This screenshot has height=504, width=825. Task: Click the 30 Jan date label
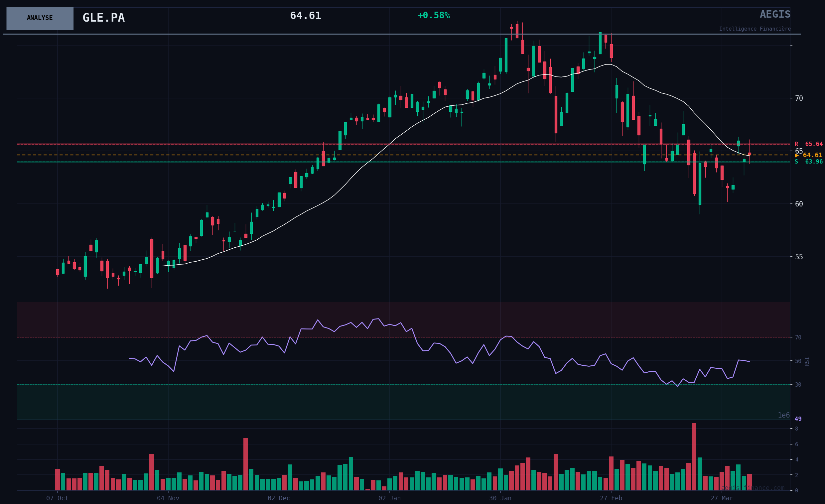click(x=500, y=498)
